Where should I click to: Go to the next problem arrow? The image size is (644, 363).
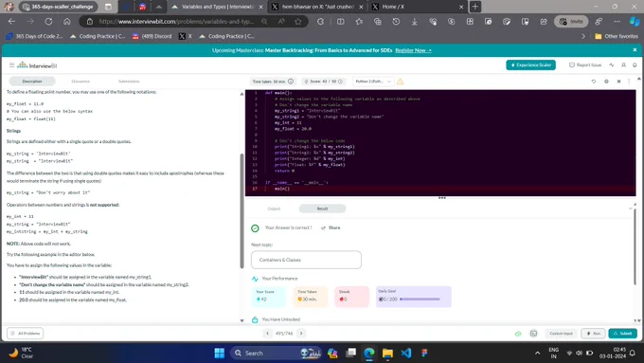(x=301, y=334)
